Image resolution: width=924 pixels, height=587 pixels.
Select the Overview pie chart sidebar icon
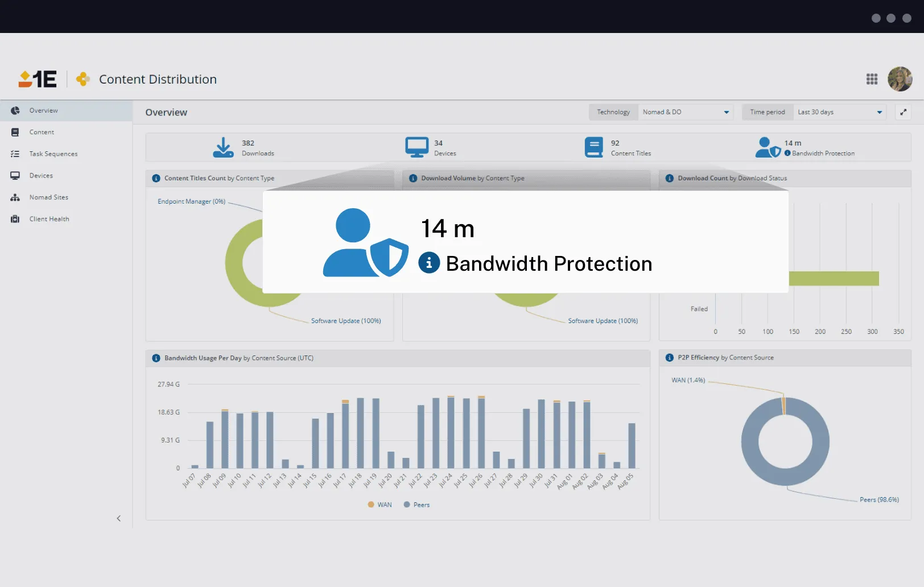point(15,110)
